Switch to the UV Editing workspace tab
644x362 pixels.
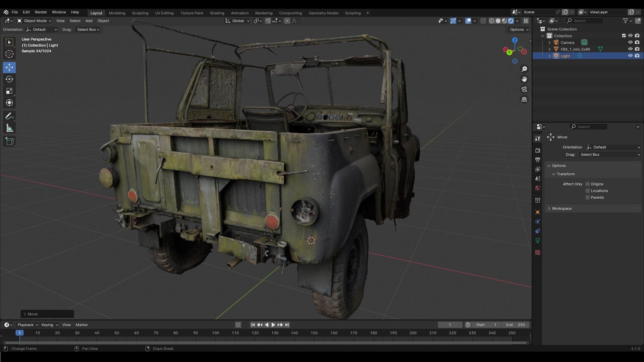[x=164, y=13]
